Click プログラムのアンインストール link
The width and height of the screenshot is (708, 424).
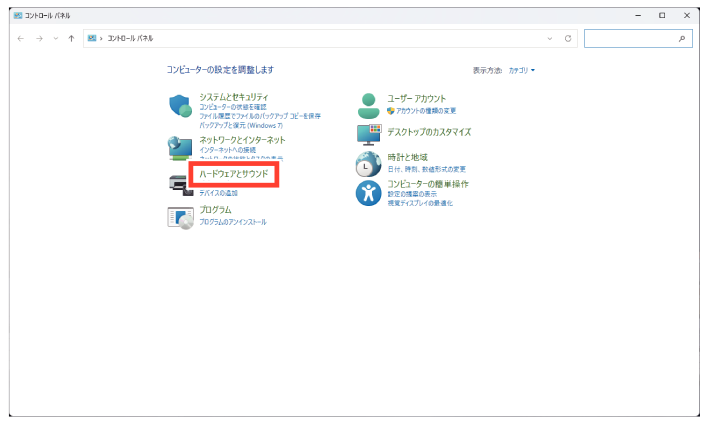tap(233, 222)
